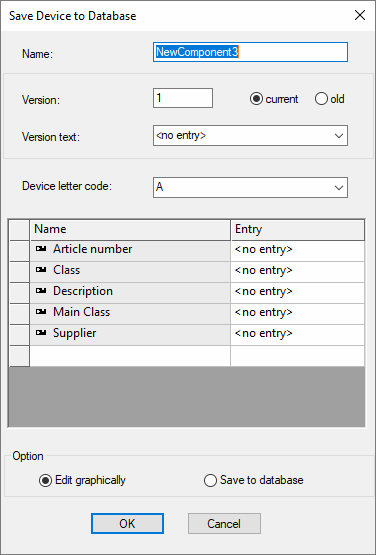Screen dimensions: 376x555
Task: Click the Version text combo box field
Action: [250, 136]
